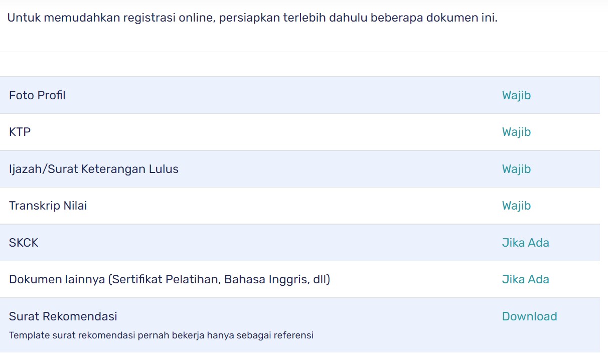Click the Foto Profil row label
The image size is (608, 364).
tap(37, 95)
